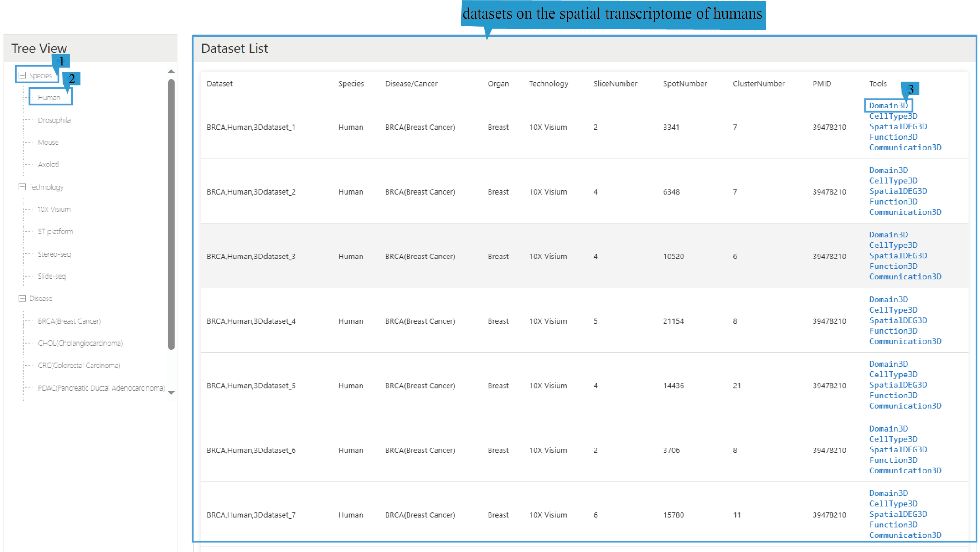Collapse the Disease tree node
This screenshot has height=552, width=980.
(x=22, y=298)
